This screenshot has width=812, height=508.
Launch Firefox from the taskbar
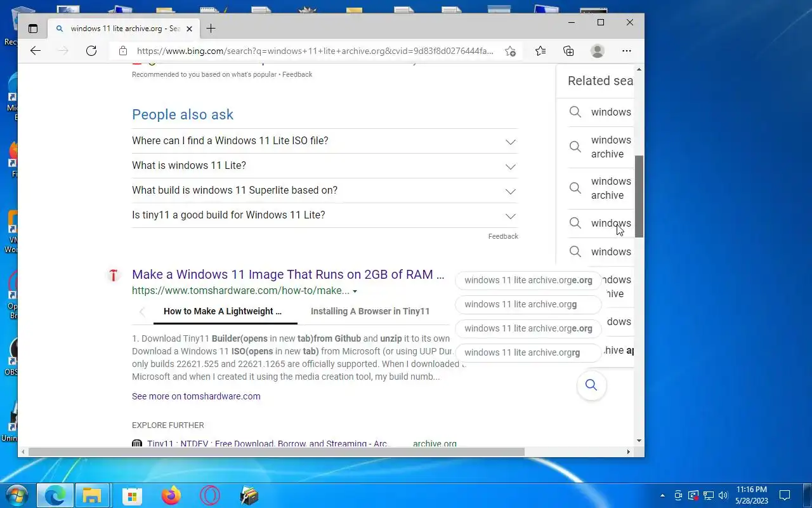click(171, 495)
